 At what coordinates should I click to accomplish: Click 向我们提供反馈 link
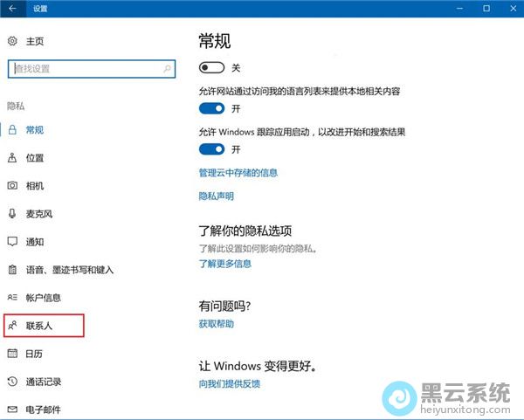click(x=230, y=383)
